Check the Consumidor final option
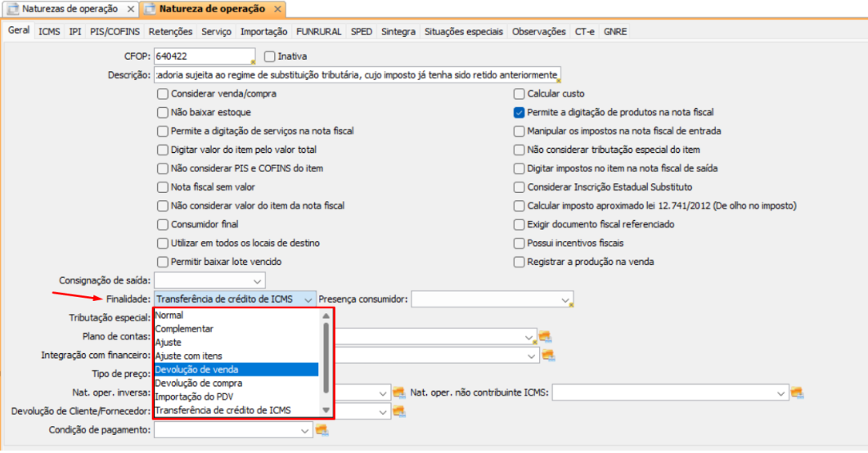This screenshot has height=453, width=868. 163,224
